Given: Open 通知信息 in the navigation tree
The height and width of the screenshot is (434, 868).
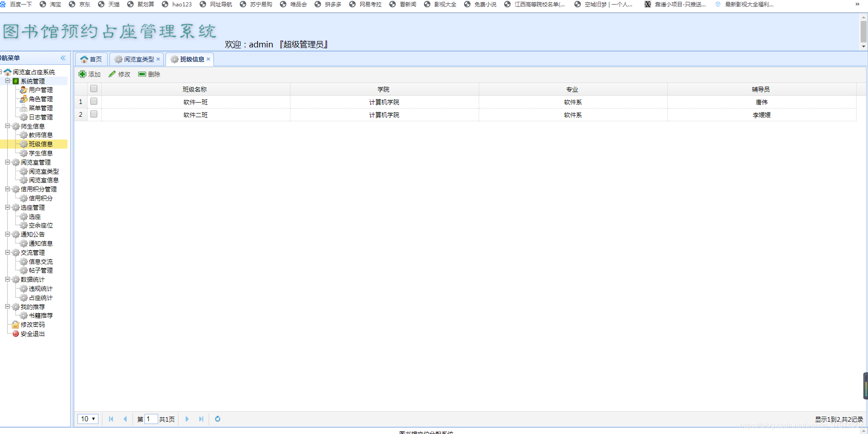Looking at the screenshot, I should click(x=41, y=243).
